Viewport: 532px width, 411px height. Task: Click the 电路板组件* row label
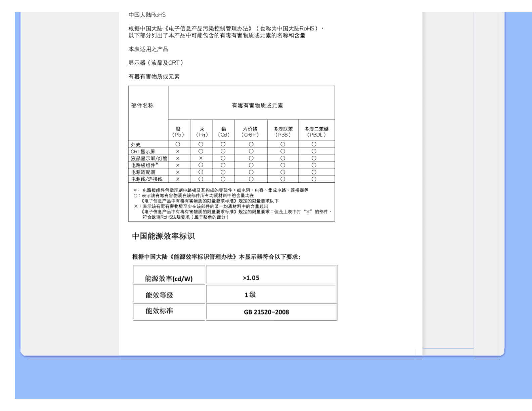(145, 165)
